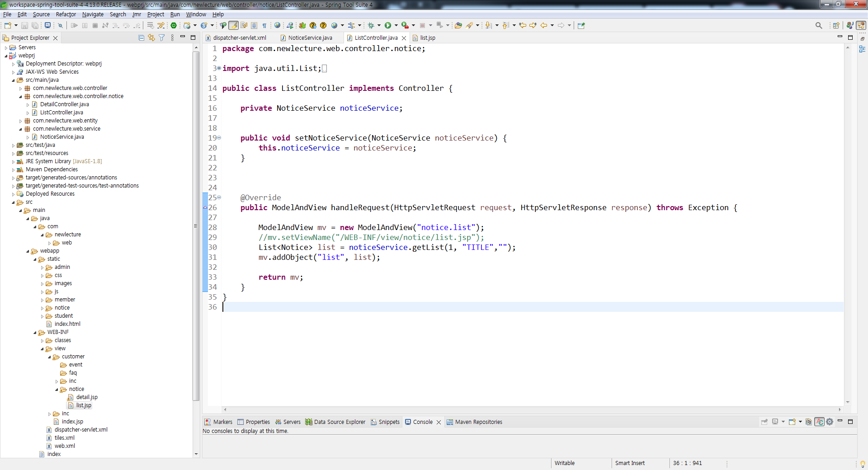Click the tip lightbulb in status bar
This screenshot has width=868, height=470.
(863, 464)
